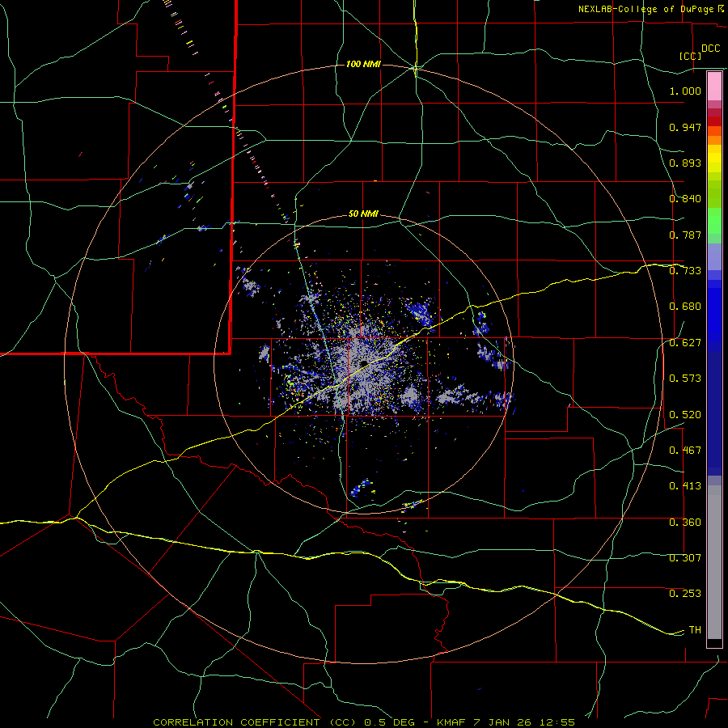This screenshot has height=728, width=728.
Task: Click the 0.467 legend value
Action: tap(685, 451)
